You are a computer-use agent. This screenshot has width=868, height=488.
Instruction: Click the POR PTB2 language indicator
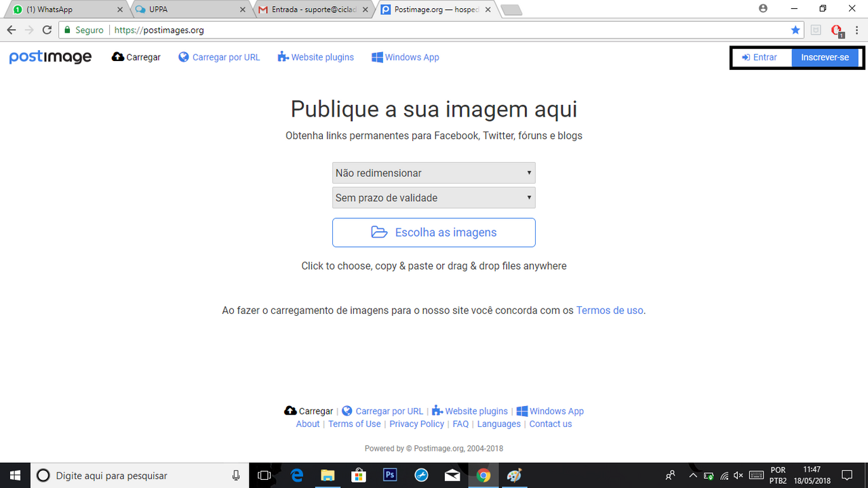tap(778, 475)
